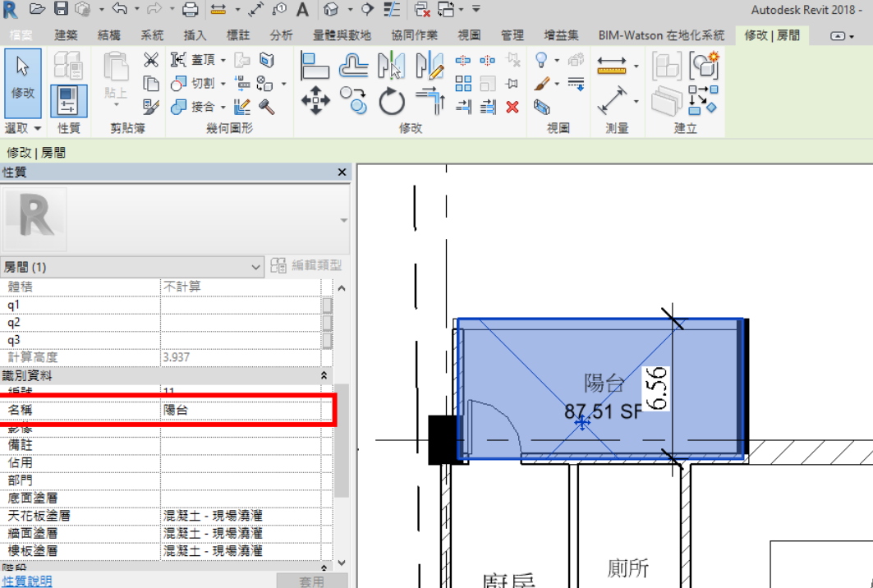Image resolution: width=873 pixels, height=588 pixels.
Task: Open the 建築 ribbon tab
Action: click(x=67, y=35)
